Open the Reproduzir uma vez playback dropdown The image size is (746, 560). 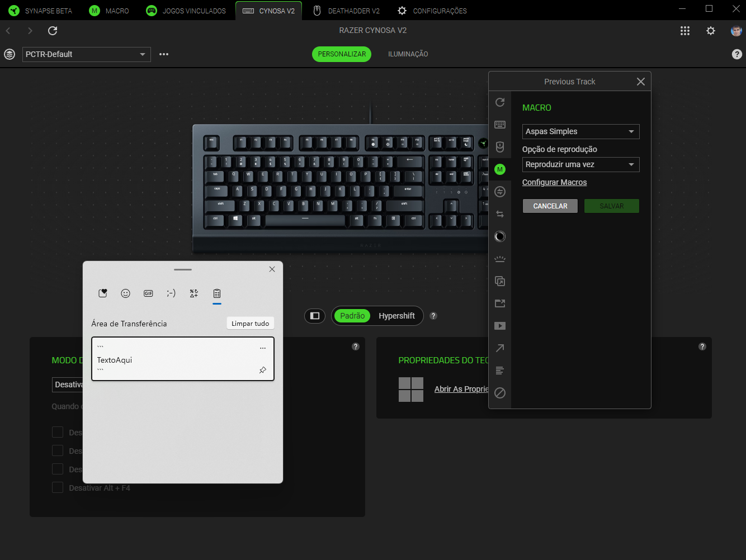pyautogui.click(x=580, y=164)
